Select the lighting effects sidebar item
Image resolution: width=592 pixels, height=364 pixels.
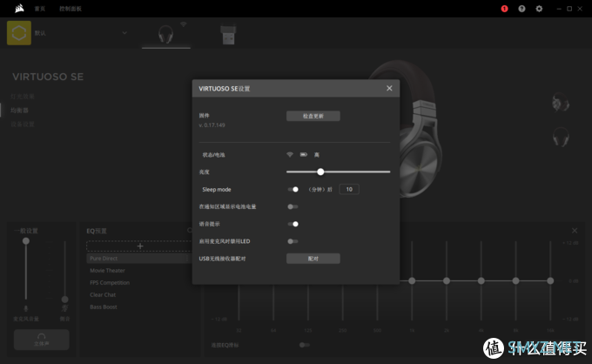(x=23, y=97)
